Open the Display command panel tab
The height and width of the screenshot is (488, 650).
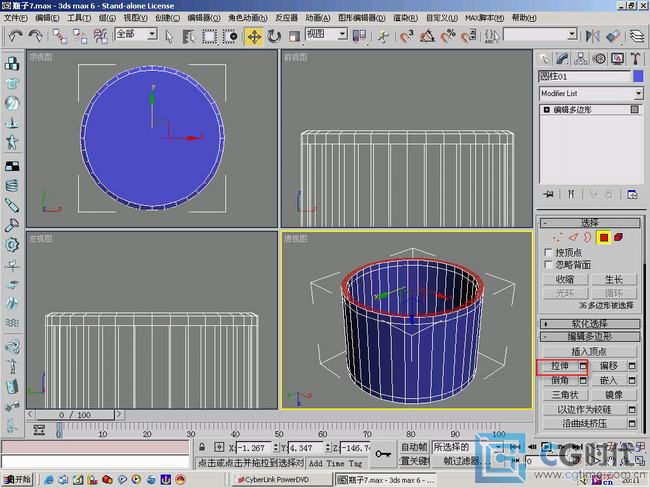tap(618, 59)
